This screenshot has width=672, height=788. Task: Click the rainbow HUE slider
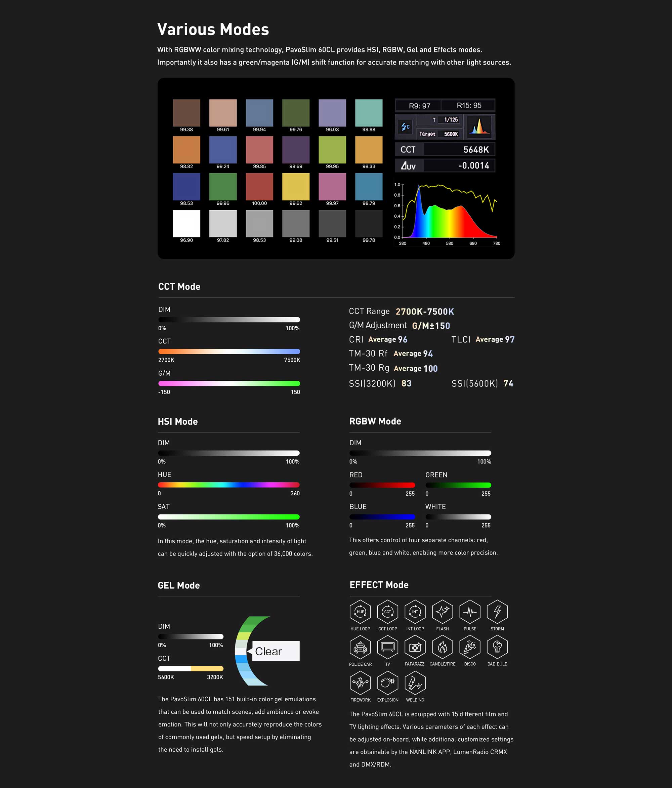(228, 485)
